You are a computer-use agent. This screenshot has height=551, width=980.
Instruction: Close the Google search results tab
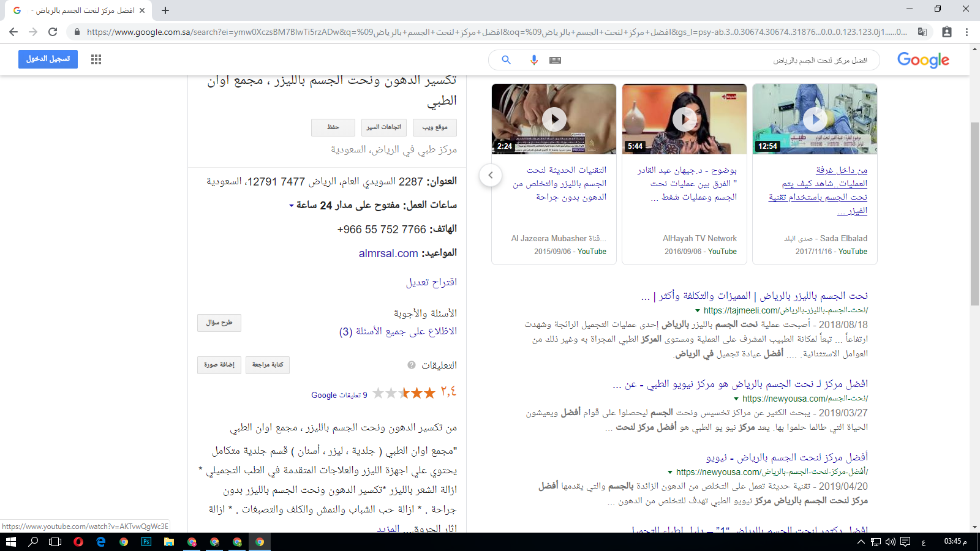click(142, 10)
